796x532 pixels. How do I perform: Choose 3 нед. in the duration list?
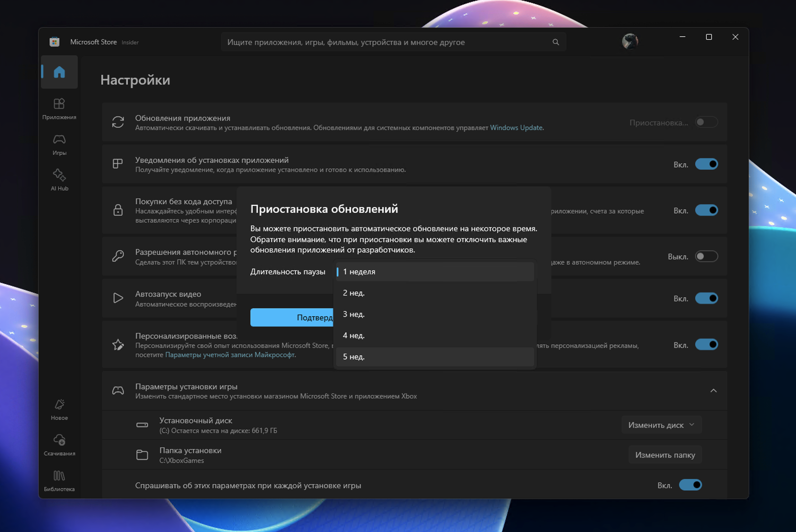(x=435, y=314)
